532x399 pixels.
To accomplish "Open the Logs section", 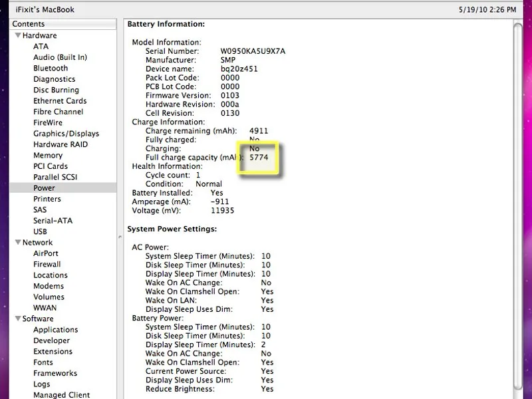I will pyautogui.click(x=41, y=384).
